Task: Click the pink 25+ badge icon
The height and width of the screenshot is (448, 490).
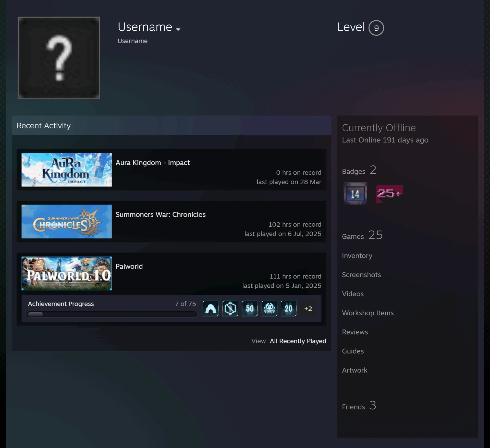Action: tap(389, 194)
